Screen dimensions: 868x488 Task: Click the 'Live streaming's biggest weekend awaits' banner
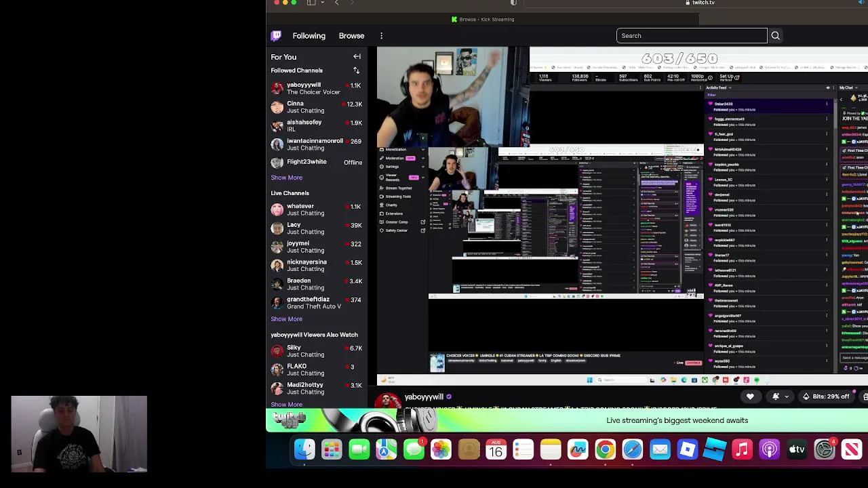[x=567, y=420]
